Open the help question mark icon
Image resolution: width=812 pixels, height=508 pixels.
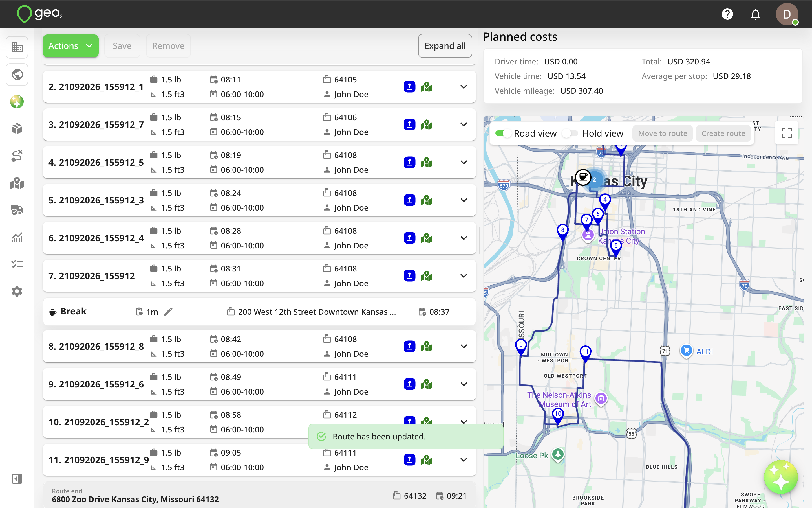[x=727, y=14]
